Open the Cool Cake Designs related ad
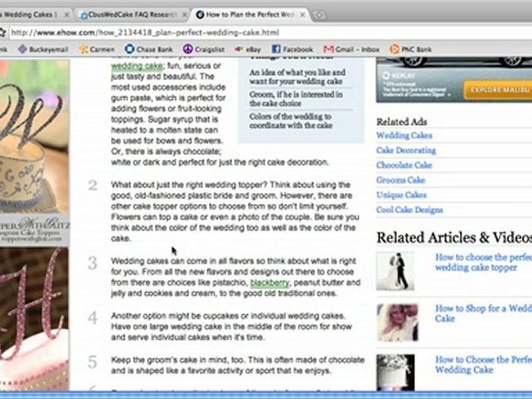 coord(409,210)
